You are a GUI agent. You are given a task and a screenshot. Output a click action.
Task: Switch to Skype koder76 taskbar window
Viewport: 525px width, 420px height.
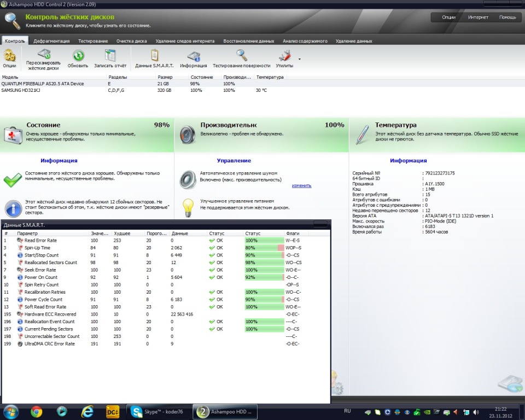pos(159,412)
